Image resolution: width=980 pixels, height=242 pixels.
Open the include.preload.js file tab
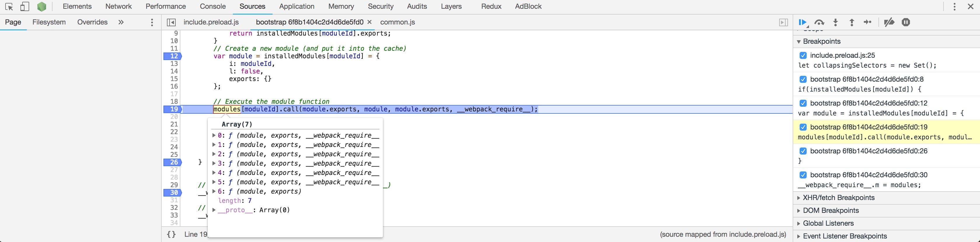(211, 22)
